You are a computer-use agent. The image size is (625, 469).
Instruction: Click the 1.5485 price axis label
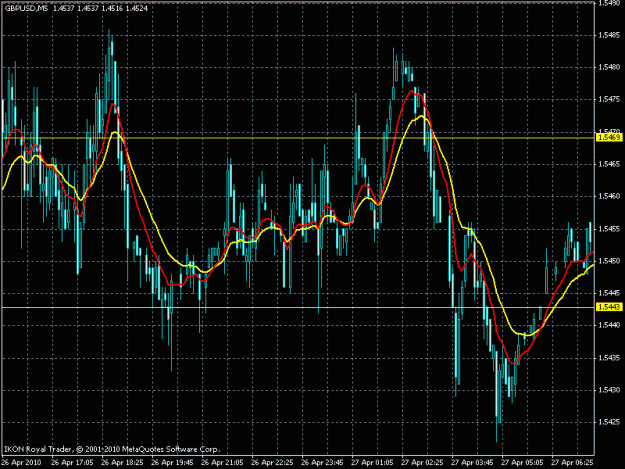(x=609, y=35)
